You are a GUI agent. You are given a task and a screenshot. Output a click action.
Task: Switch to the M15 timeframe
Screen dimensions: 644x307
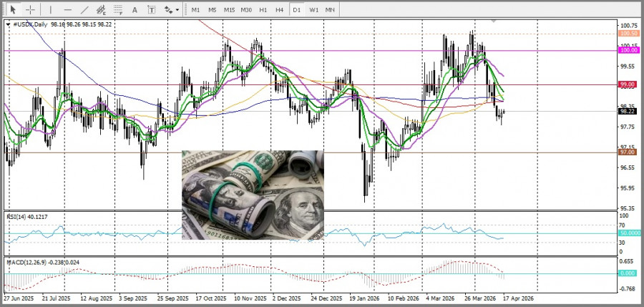[229, 9]
